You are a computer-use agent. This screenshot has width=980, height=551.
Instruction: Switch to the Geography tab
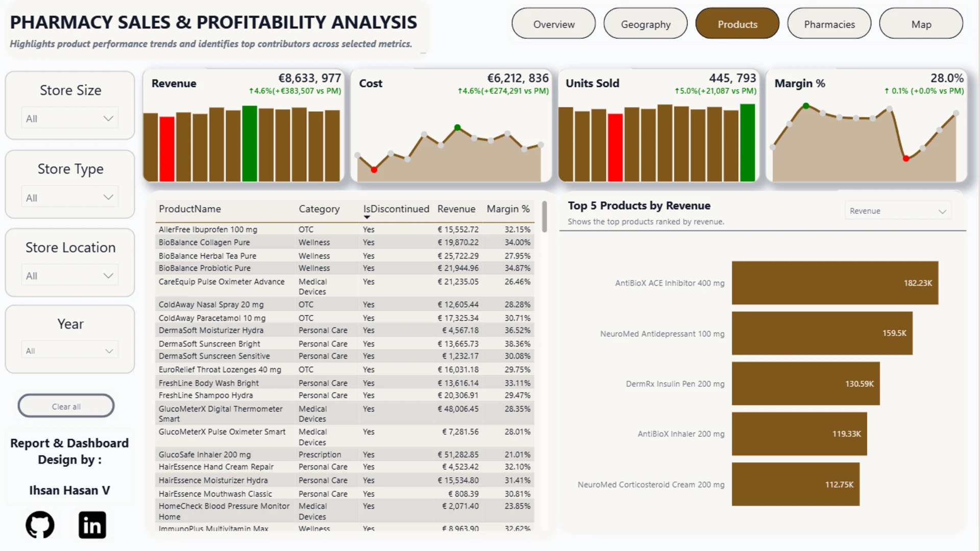[x=646, y=24]
